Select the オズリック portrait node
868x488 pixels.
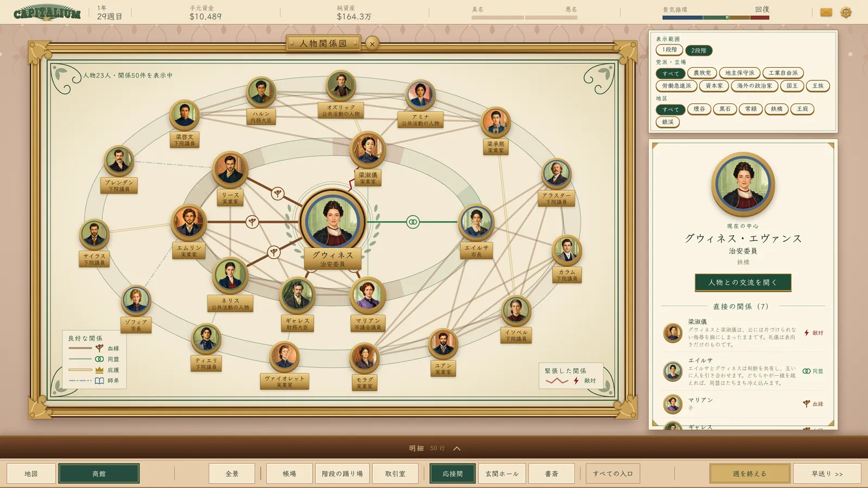pyautogui.click(x=341, y=86)
